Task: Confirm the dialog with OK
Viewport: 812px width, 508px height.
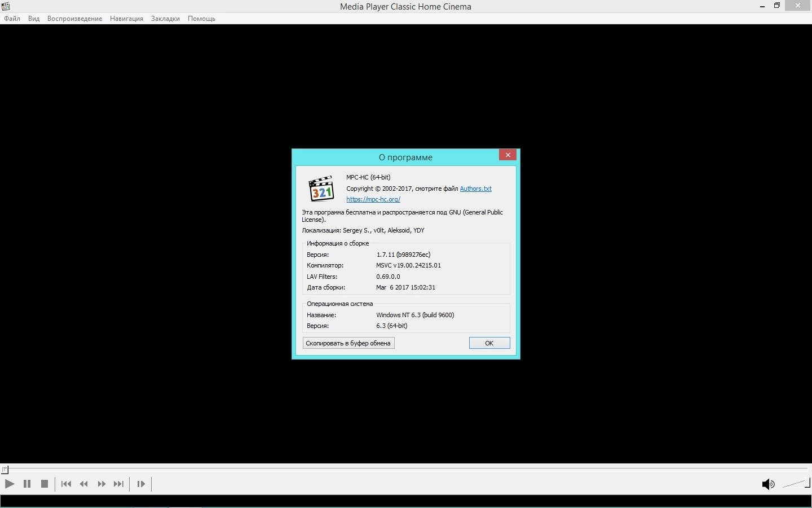Action: [x=489, y=343]
